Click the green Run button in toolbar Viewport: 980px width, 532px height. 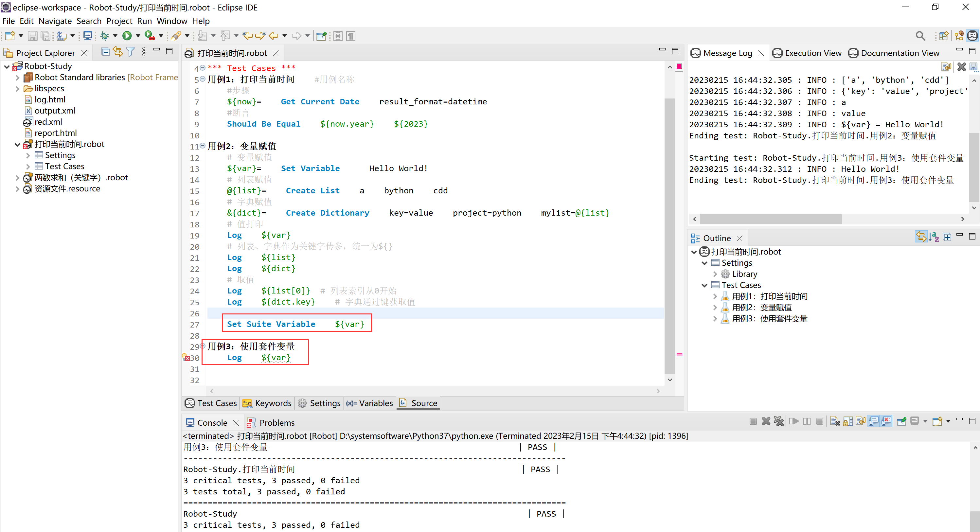click(127, 36)
